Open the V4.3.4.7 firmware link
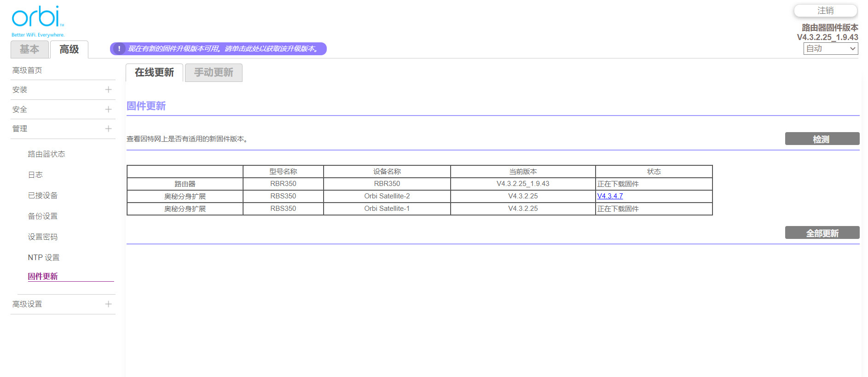The width and height of the screenshot is (868, 377). tap(610, 196)
